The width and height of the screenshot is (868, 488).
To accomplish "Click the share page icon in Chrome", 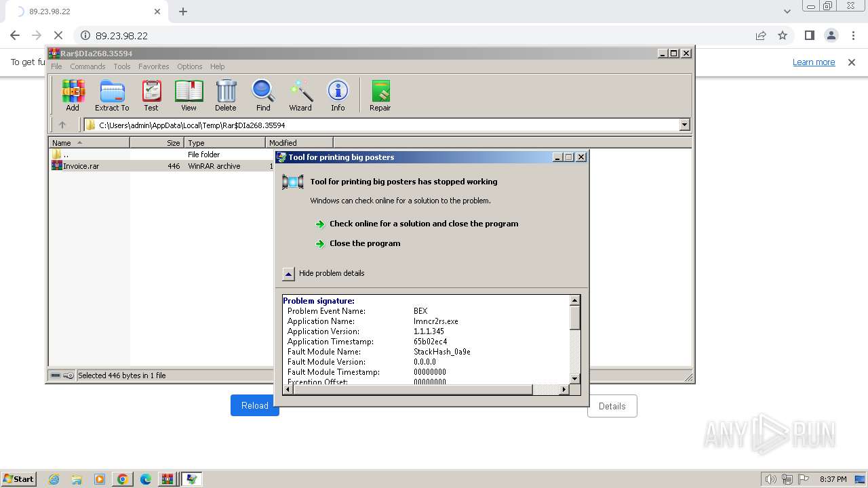I will (761, 35).
